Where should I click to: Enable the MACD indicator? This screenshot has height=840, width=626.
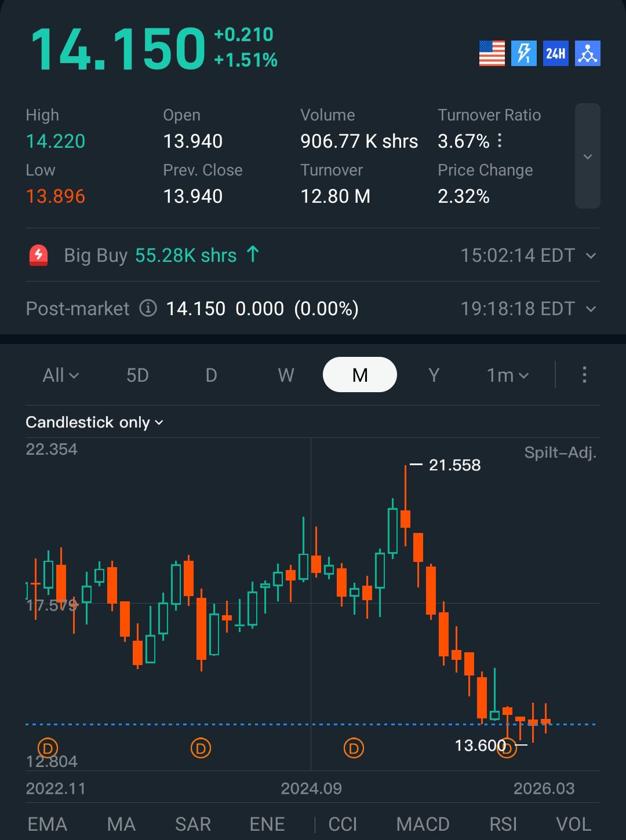(423, 824)
